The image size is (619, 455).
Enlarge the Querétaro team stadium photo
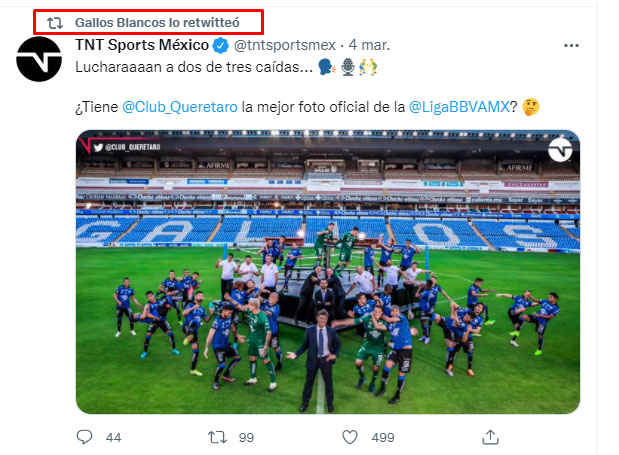coord(327,271)
